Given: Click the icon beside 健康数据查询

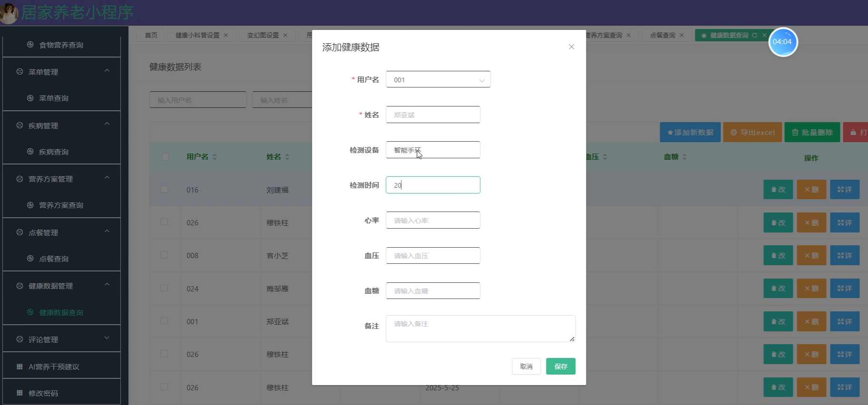Looking at the screenshot, I should (30, 312).
